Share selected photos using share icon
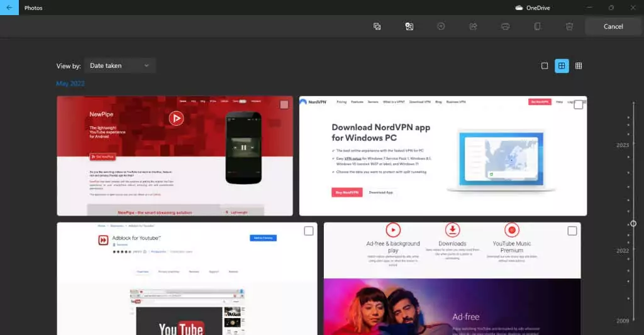This screenshot has width=644, height=335. tap(473, 26)
